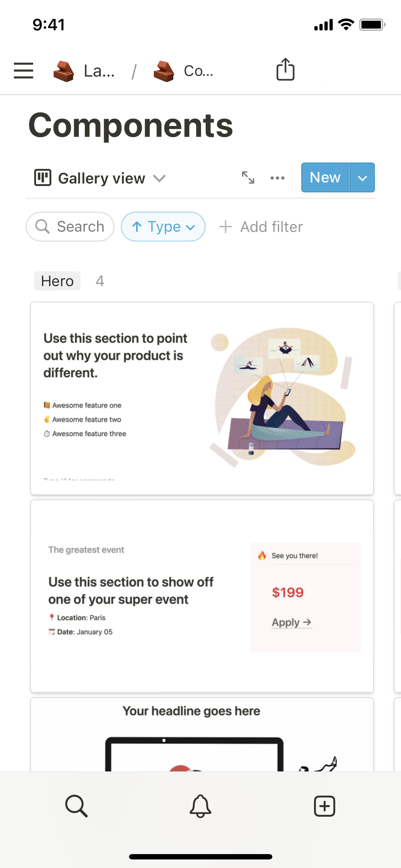Viewport: 401px width, 868px height.
Task: Click the New button
Action: [x=325, y=177]
